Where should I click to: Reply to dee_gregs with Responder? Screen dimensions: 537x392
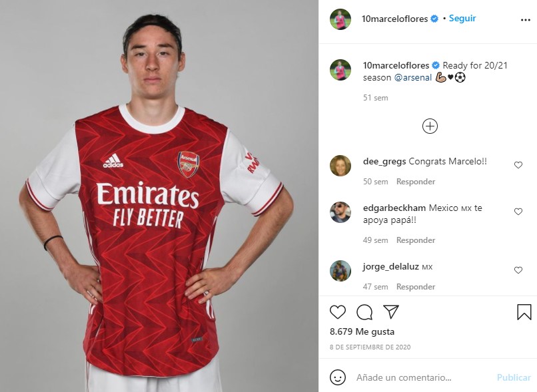pyautogui.click(x=416, y=182)
